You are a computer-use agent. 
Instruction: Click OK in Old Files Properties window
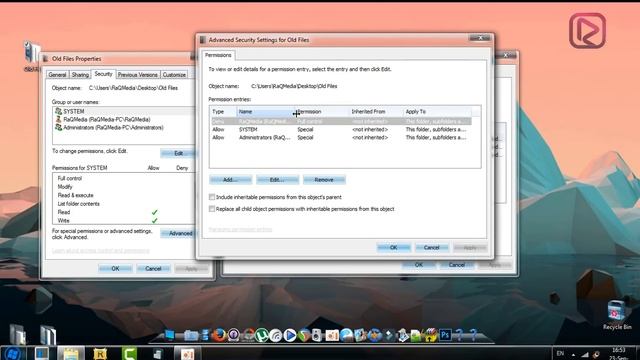[x=116, y=269]
